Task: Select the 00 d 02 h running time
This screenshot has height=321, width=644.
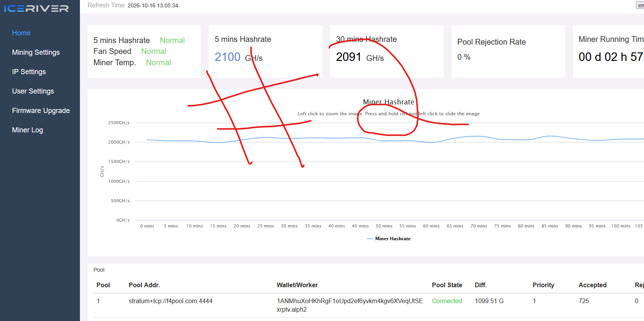Action: [x=611, y=57]
